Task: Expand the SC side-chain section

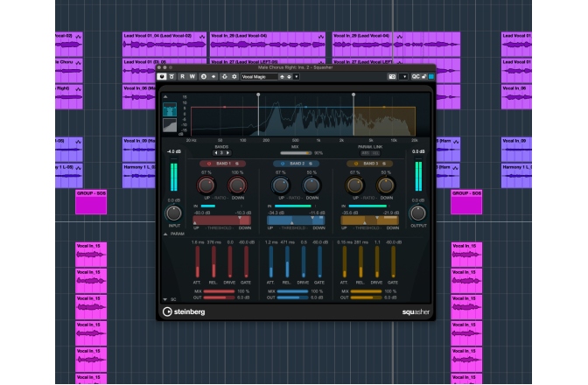Action: (x=165, y=299)
